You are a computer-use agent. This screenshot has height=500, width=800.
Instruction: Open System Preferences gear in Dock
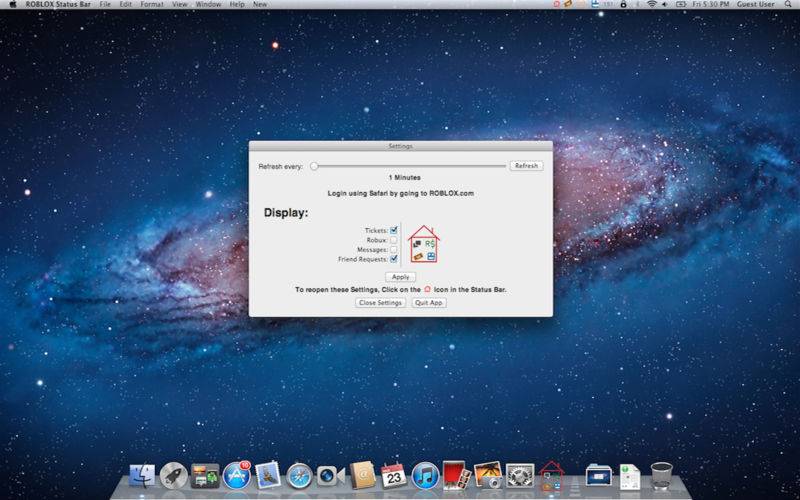coord(519,477)
